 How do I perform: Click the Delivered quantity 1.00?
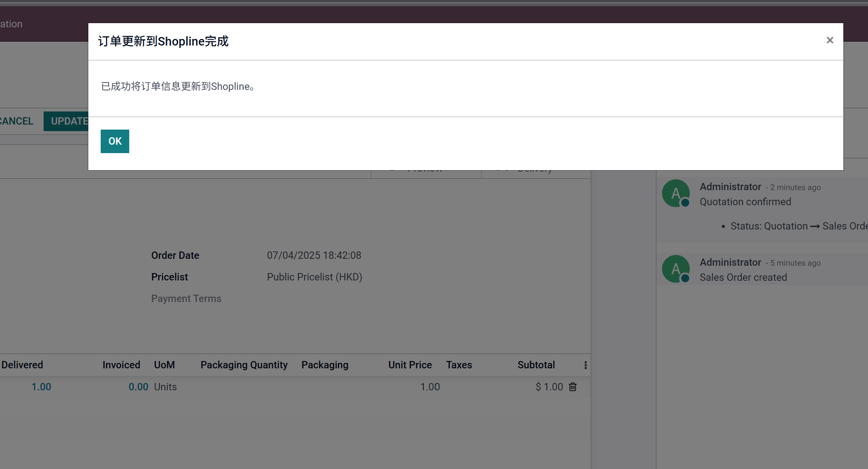tap(41, 387)
